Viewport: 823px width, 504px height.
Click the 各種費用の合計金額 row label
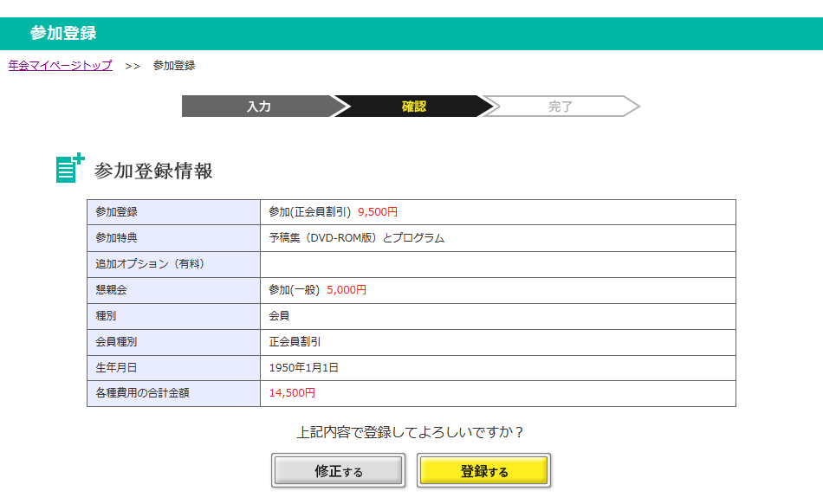click(x=142, y=393)
